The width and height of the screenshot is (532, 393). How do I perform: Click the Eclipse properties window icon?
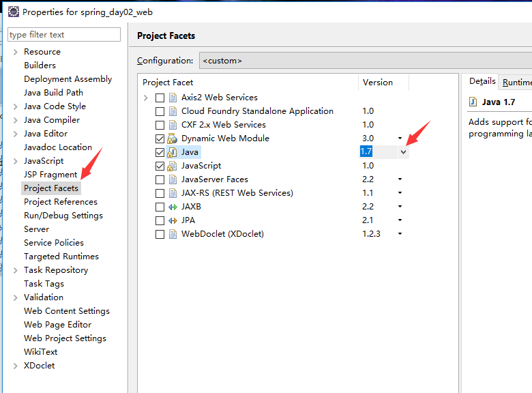[14, 12]
